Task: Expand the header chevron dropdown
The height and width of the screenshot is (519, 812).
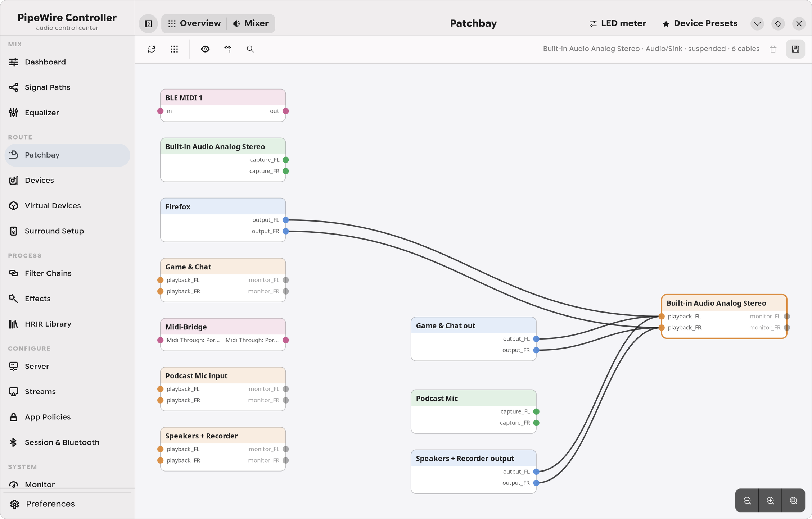Action: 757,24
